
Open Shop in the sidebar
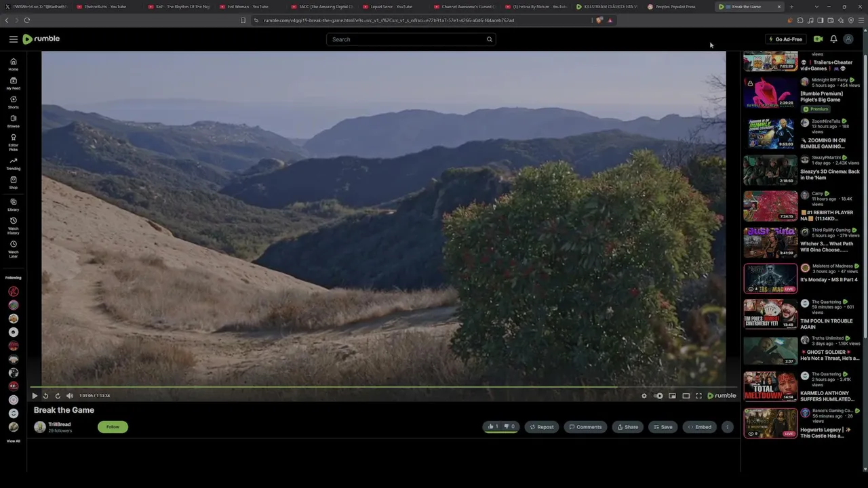pos(13,182)
